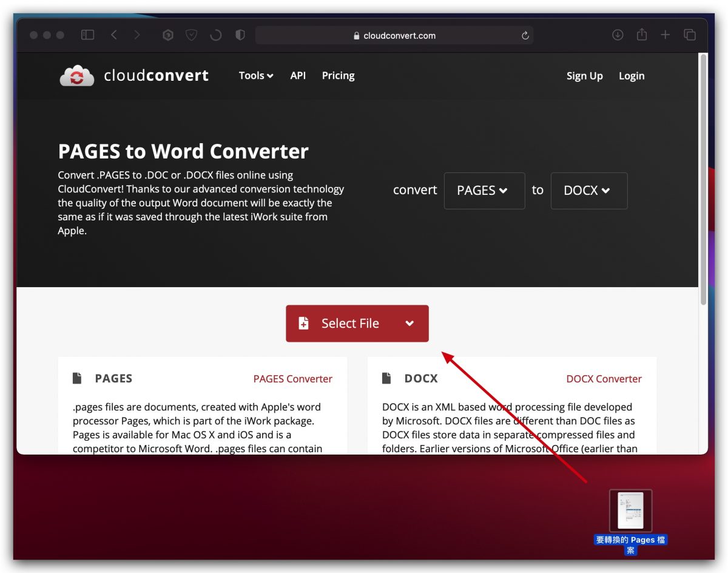Click the cloudconvert cloud logo
Viewport: 728px width, 573px height.
(77, 76)
